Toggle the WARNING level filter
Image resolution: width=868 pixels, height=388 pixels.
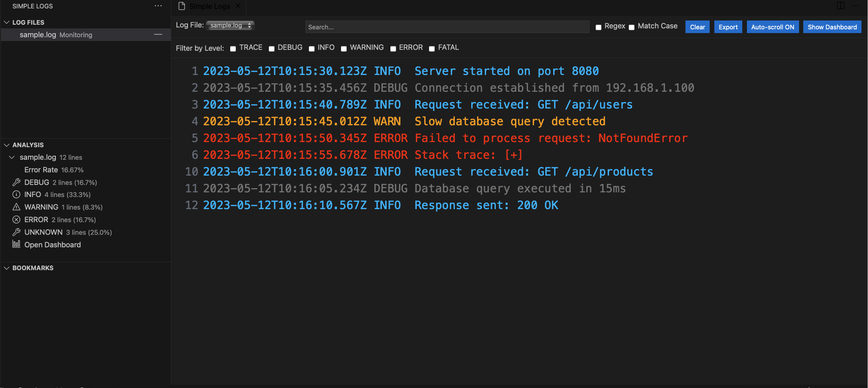344,48
